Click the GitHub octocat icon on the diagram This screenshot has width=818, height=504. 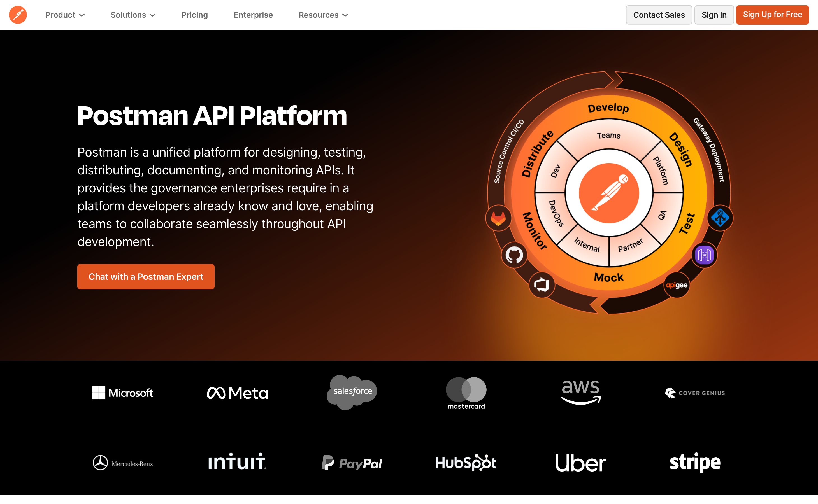(514, 255)
